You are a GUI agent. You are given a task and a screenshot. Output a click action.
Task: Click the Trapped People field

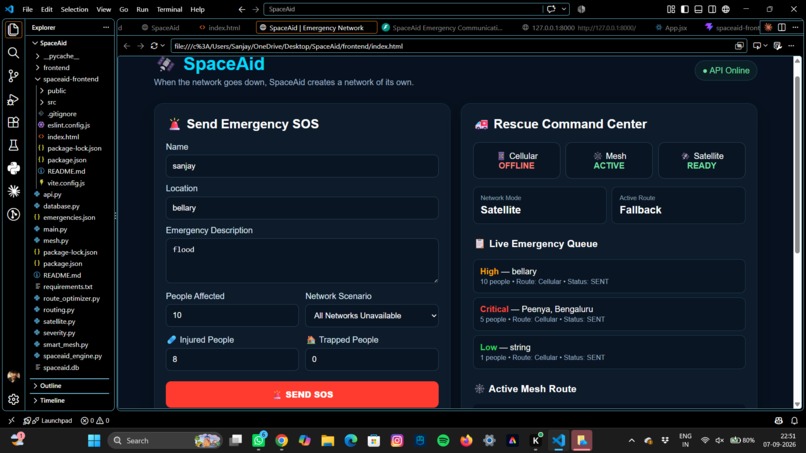point(372,359)
